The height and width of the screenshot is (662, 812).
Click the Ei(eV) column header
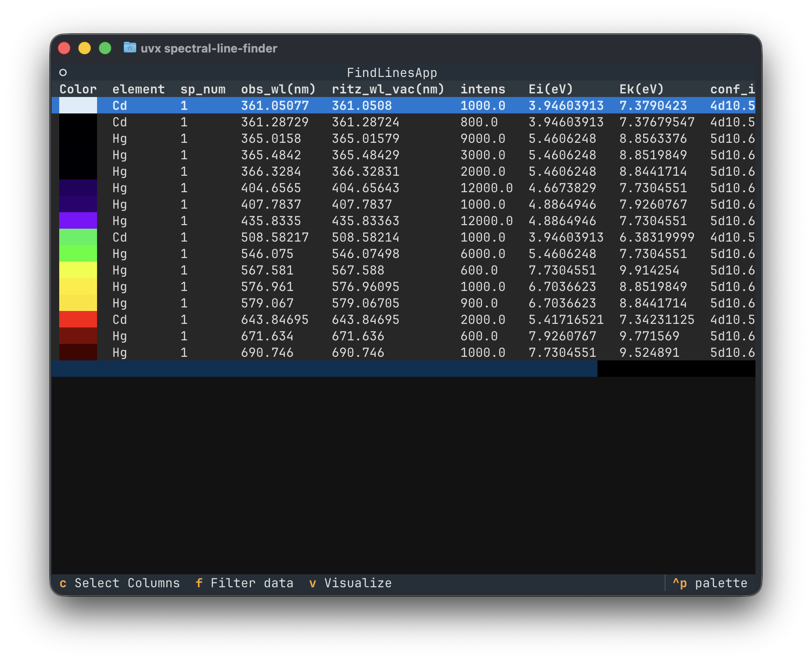tap(551, 89)
